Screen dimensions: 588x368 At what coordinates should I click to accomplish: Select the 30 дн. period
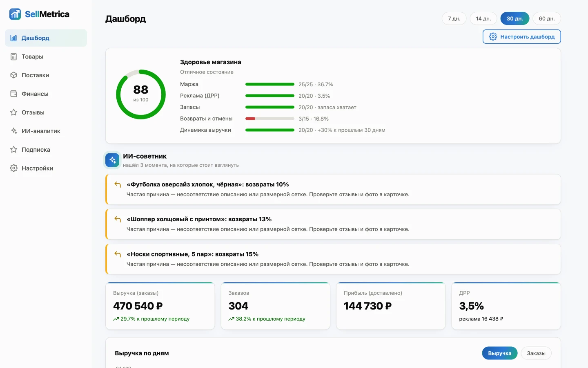(x=515, y=18)
